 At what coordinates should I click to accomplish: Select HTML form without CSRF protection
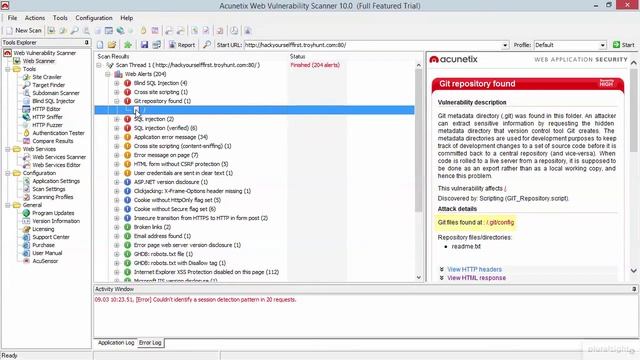click(x=181, y=164)
